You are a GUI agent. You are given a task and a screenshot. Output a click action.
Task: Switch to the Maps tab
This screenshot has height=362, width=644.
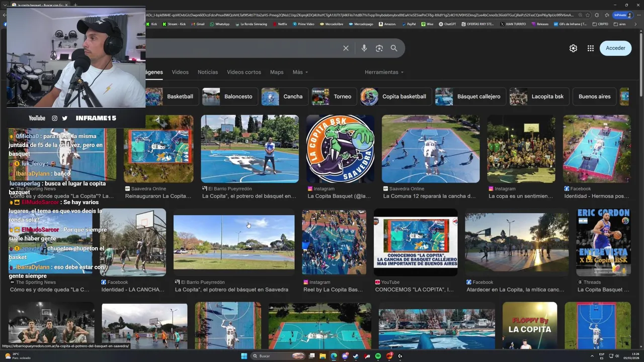pos(277,72)
